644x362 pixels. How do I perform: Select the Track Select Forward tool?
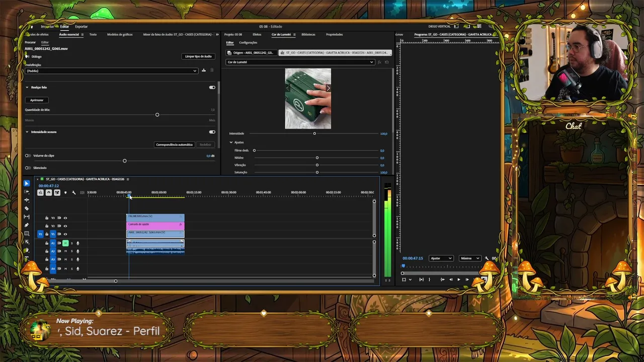[27, 192]
